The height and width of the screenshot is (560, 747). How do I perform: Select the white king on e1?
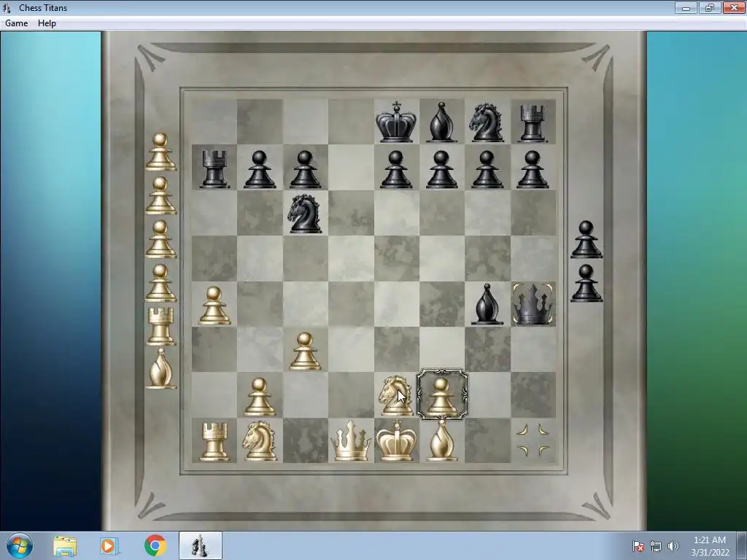pos(396,440)
